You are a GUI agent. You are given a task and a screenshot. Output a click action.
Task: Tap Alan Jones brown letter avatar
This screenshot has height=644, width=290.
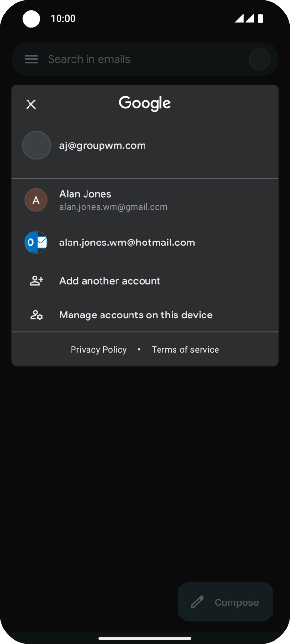[36, 200]
